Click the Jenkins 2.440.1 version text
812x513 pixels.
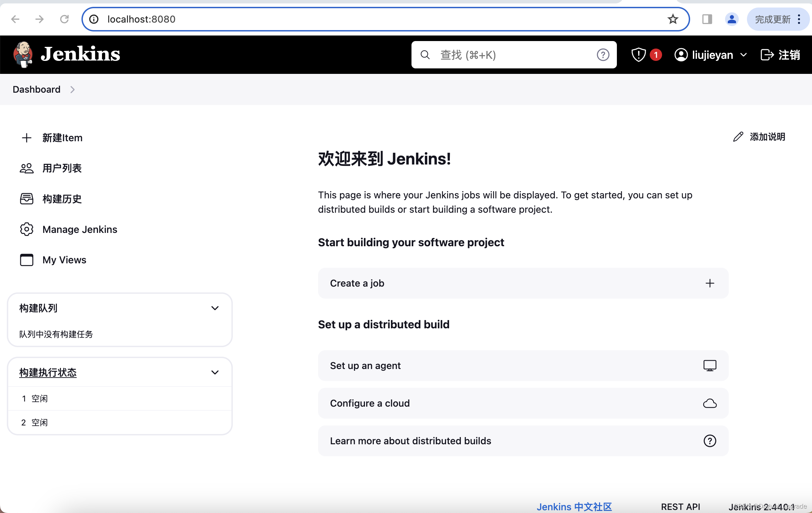(x=761, y=507)
